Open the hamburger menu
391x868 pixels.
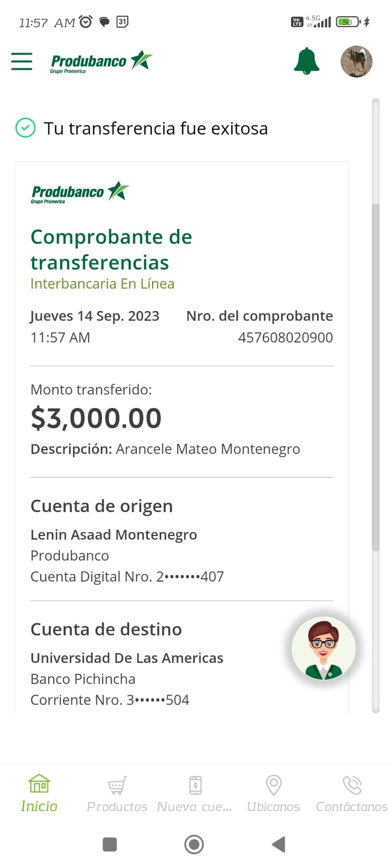click(22, 61)
